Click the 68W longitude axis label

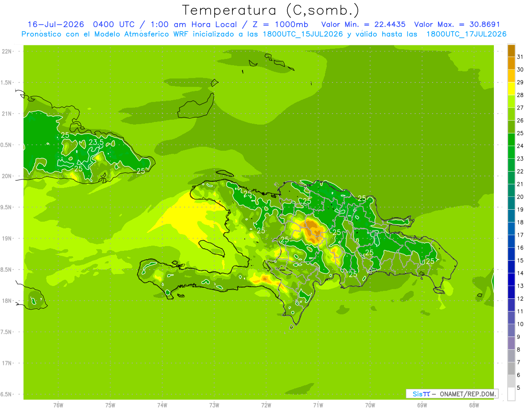click(473, 405)
